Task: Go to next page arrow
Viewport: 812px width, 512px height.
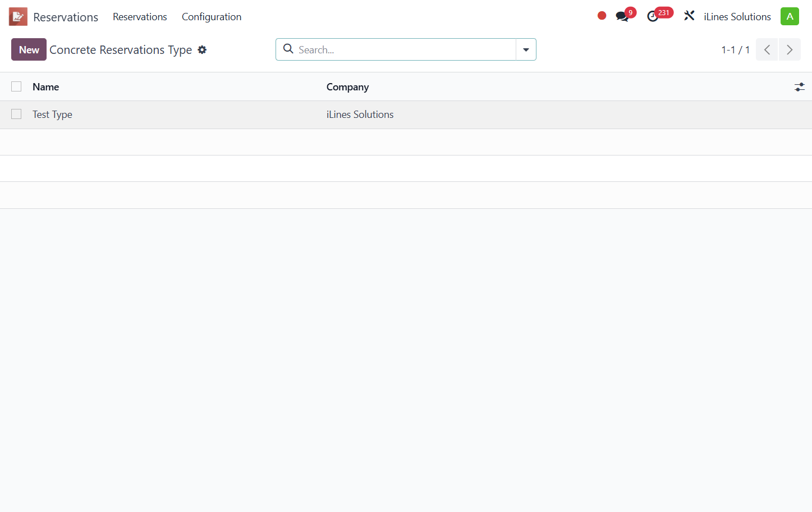Action: tap(790, 49)
